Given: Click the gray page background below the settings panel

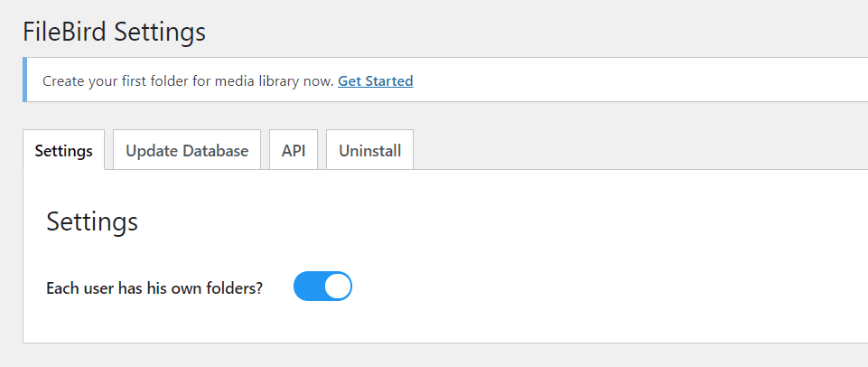Looking at the screenshot, I should point(434,355).
